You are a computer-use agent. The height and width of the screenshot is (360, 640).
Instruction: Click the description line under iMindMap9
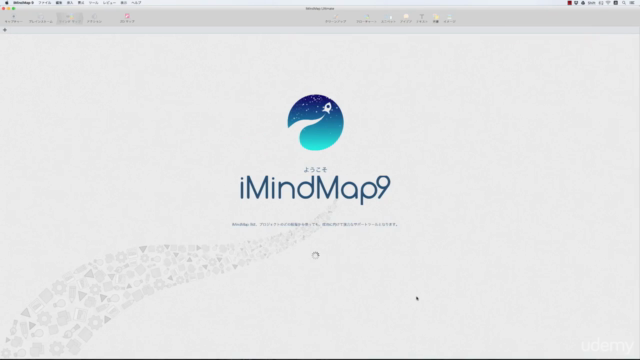pos(315,224)
